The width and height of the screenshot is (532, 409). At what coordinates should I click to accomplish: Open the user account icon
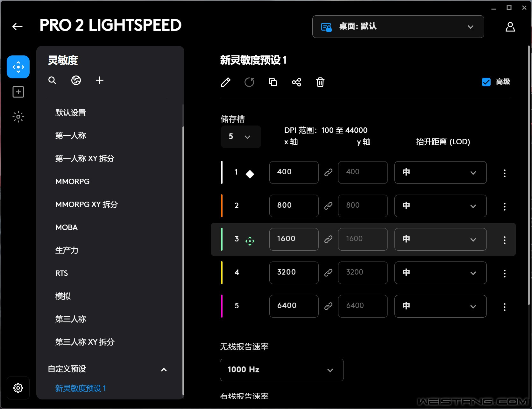point(510,27)
